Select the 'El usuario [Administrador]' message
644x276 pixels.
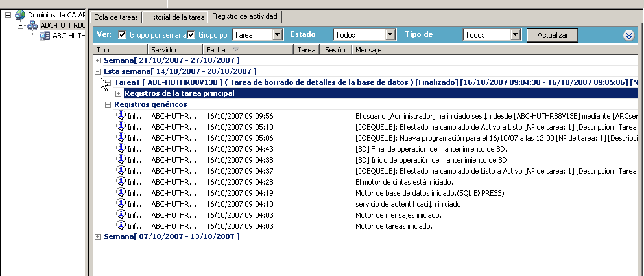coord(496,115)
